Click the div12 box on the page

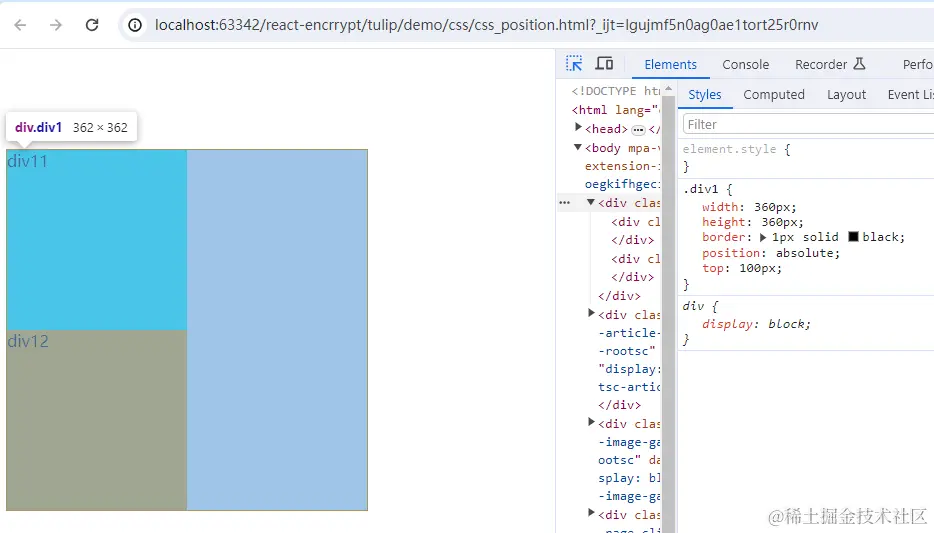tap(96, 420)
